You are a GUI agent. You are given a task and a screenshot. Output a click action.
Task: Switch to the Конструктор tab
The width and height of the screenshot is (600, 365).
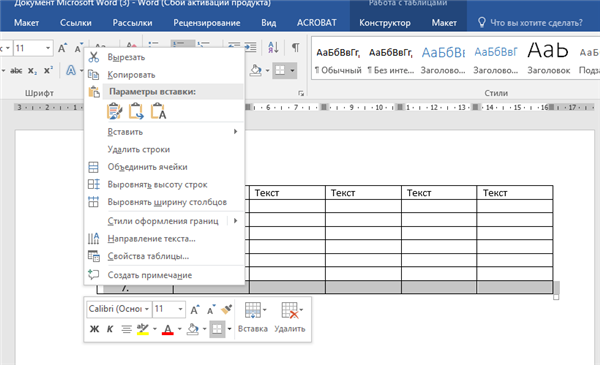(x=385, y=23)
